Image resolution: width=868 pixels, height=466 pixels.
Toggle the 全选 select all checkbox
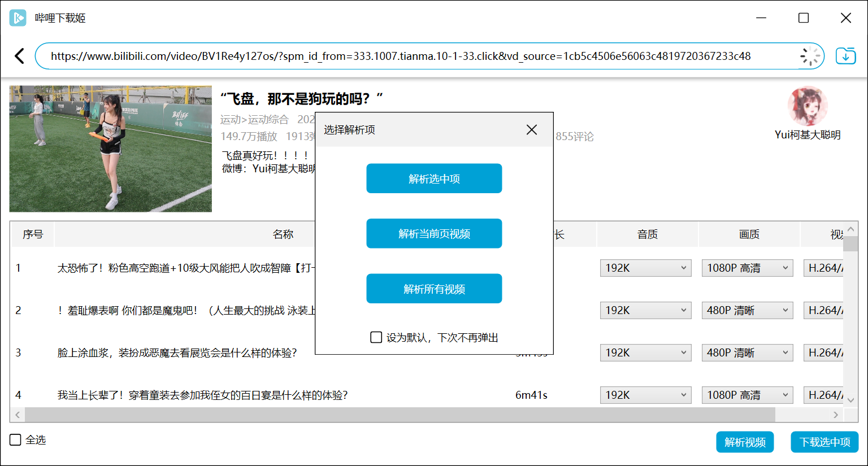(16, 439)
